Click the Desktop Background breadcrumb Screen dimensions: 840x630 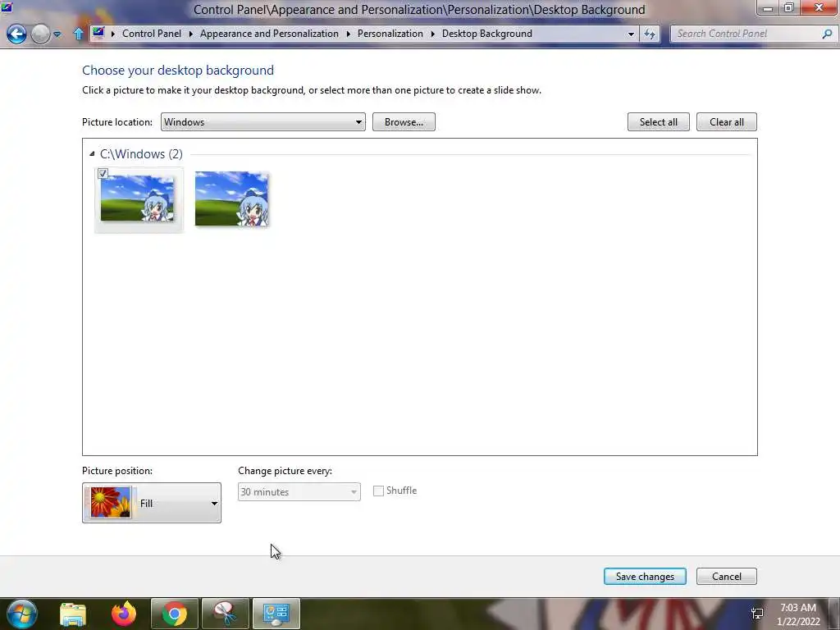[487, 33]
